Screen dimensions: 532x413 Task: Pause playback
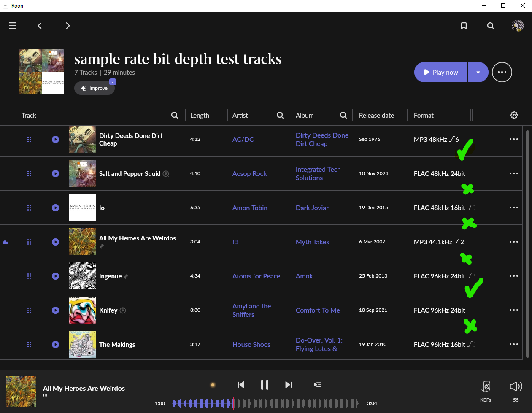(x=265, y=385)
